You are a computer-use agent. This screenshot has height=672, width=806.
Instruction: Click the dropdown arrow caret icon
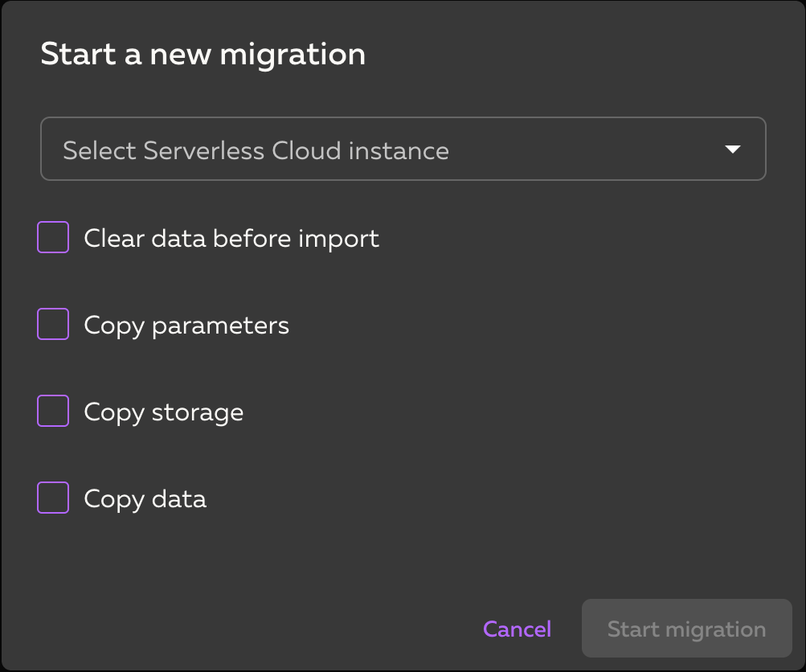pyautogui.click(x=733, y=150)
